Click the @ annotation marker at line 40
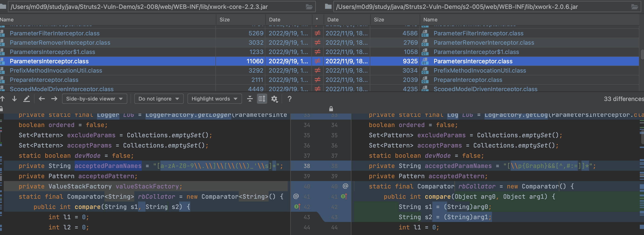The width and height of the screenshot is (644, 235). point(345,186)
